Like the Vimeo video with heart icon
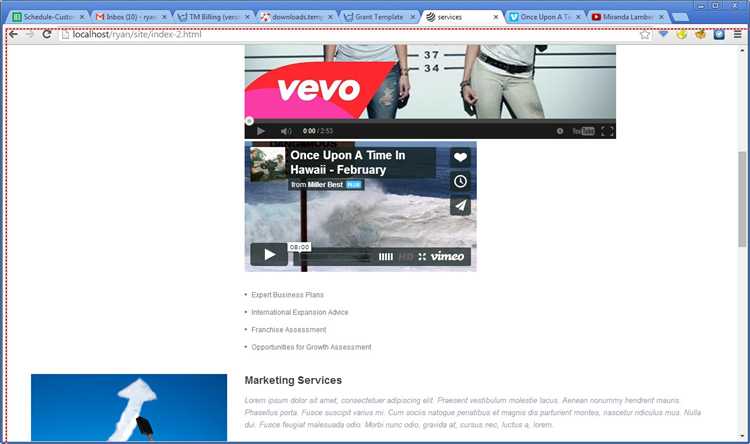This screenshot has width=750, height=444. click(x=460, y=157)
